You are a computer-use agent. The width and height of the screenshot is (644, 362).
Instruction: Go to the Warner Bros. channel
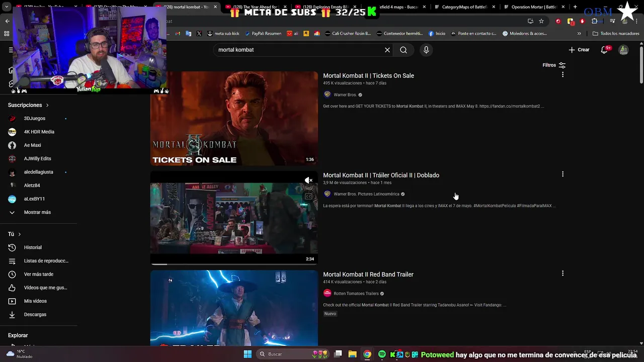[x=345, y=95]
